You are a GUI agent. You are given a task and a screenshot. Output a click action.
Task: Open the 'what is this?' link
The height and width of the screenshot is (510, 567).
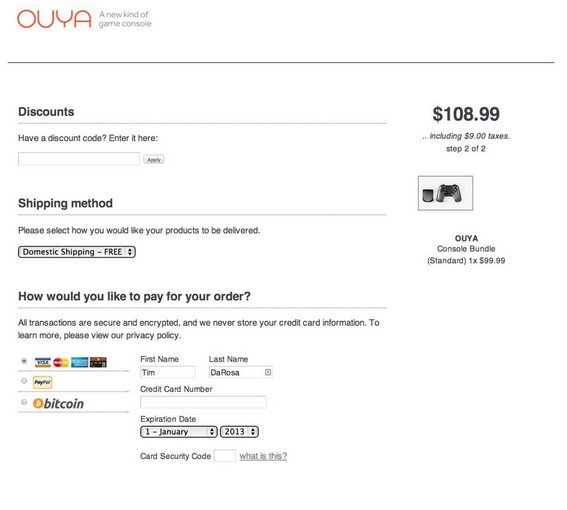(x=263, y=456)
